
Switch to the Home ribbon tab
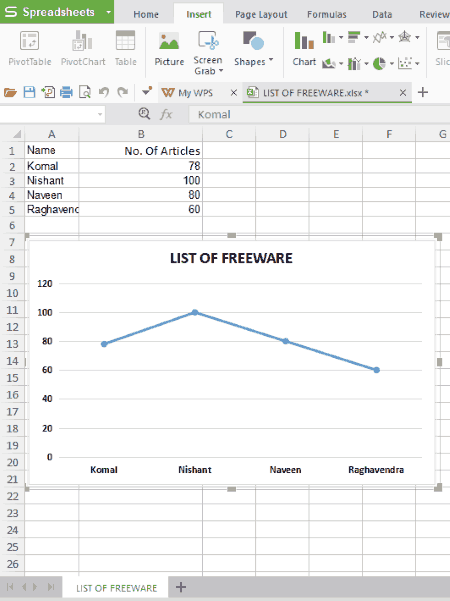pyautogui.click(x=146, y=15)
